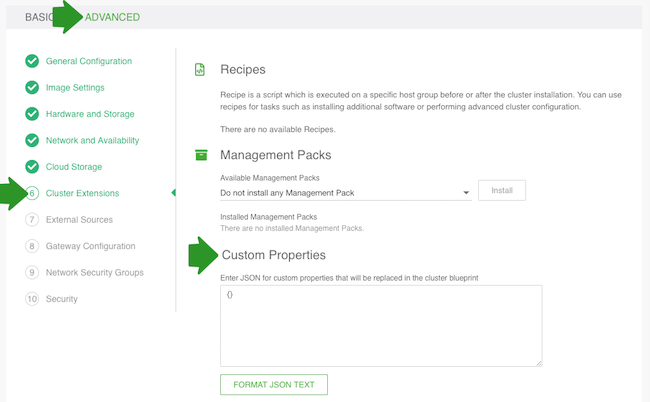Image resolution: width=650 pixels, height=402 pixels.
Task: Navigate to the External Sources step
Action: pos(79,220)
